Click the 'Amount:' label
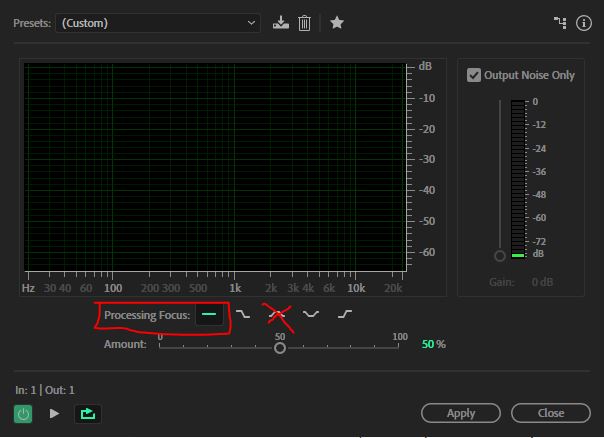 125,344
